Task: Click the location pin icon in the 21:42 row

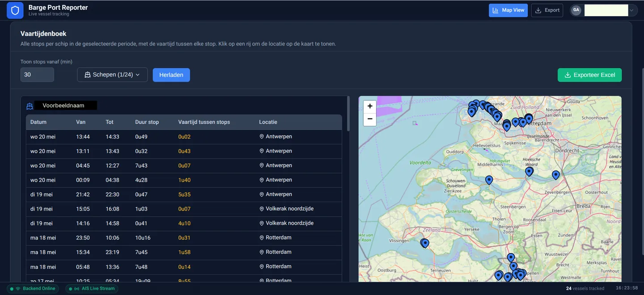Action: coord(262,194)
